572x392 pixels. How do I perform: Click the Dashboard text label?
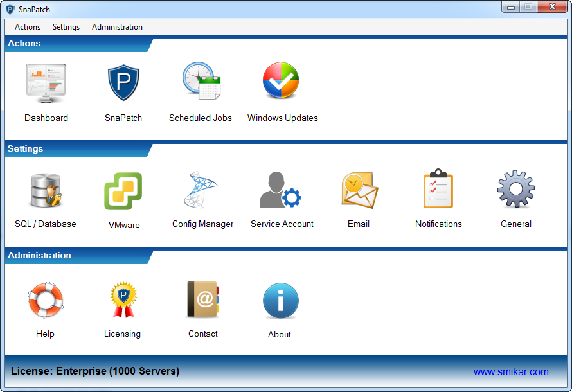[46, 118]
